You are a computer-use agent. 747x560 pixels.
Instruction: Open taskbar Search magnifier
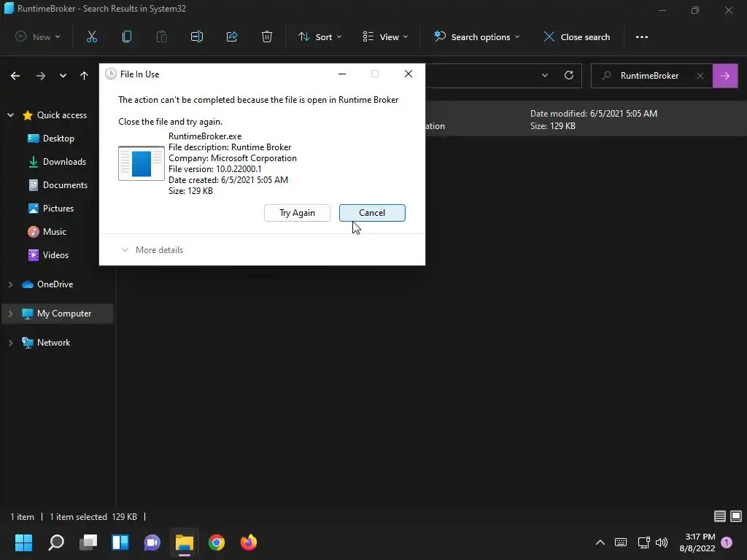(56, 542)
